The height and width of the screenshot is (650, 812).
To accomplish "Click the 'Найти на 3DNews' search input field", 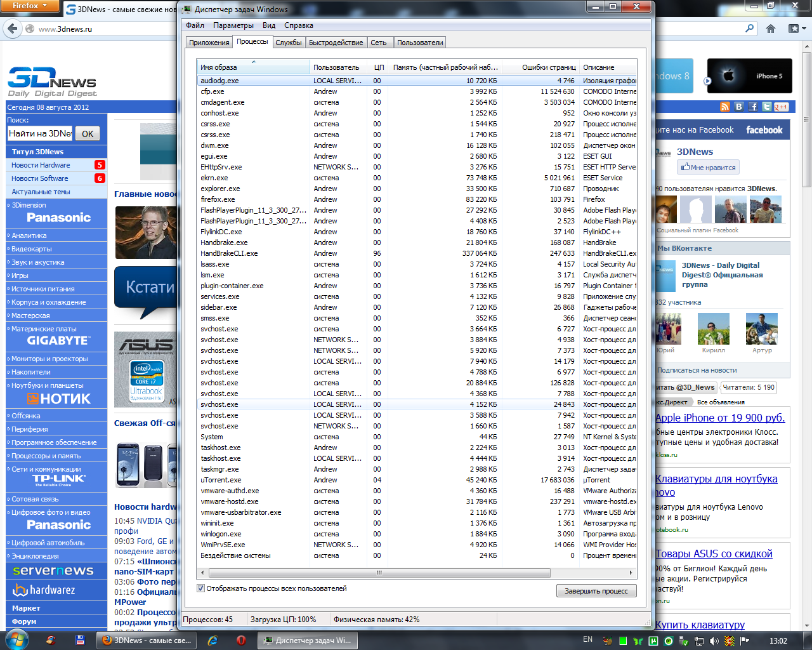I will [40, 133].
